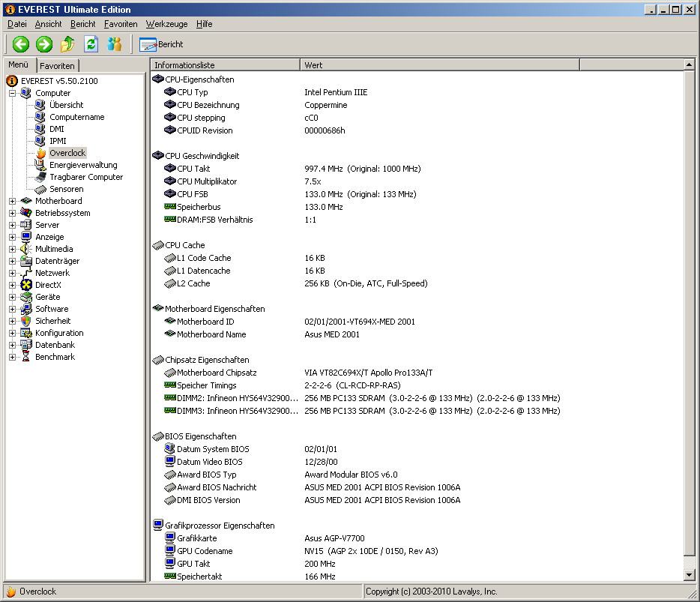
Task: Click the Sicherheit shield icon
Action: point(26,321)
